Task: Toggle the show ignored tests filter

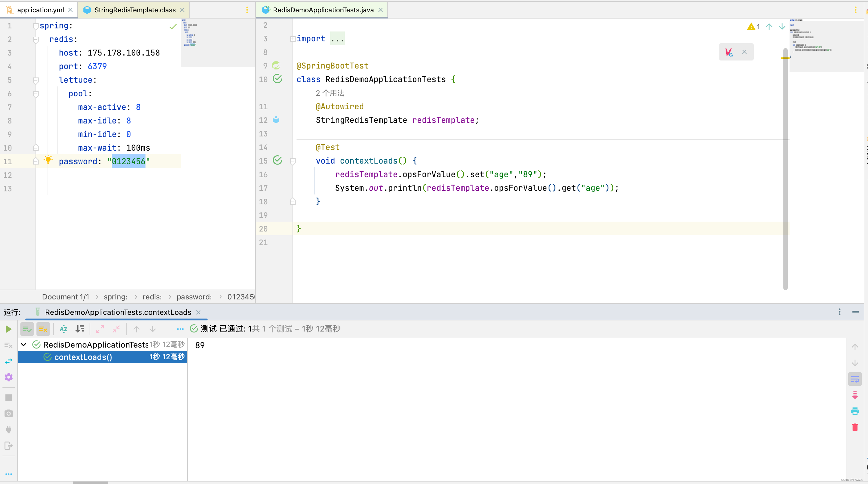Action: (43, 329)
